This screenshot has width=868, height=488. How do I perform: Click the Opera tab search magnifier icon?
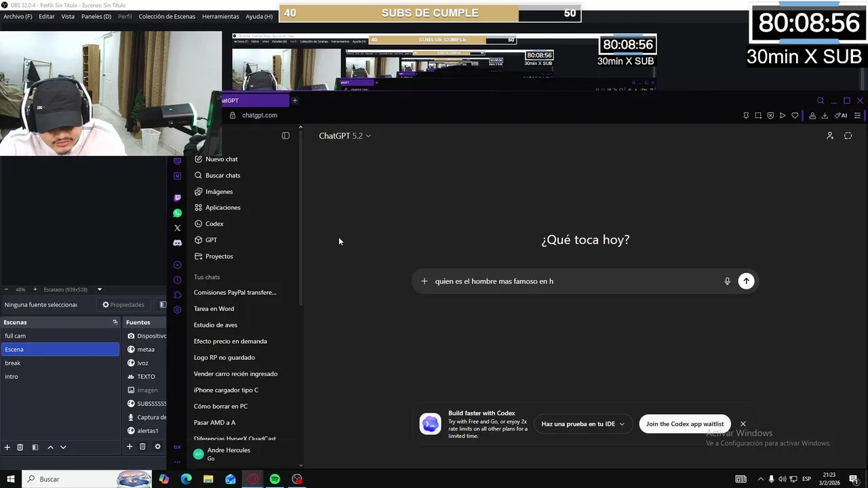[821, 100]
